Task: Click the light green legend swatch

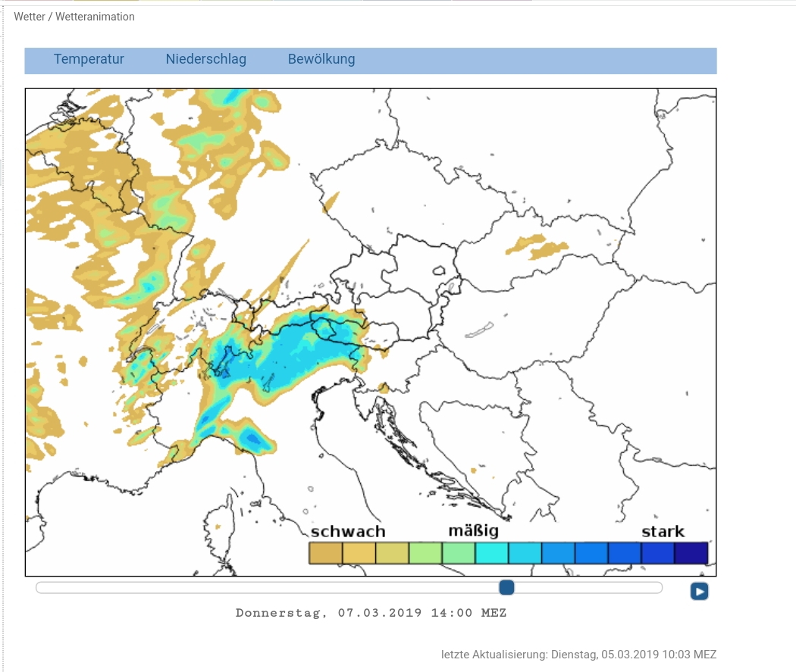Action: [x=425, y=553]
